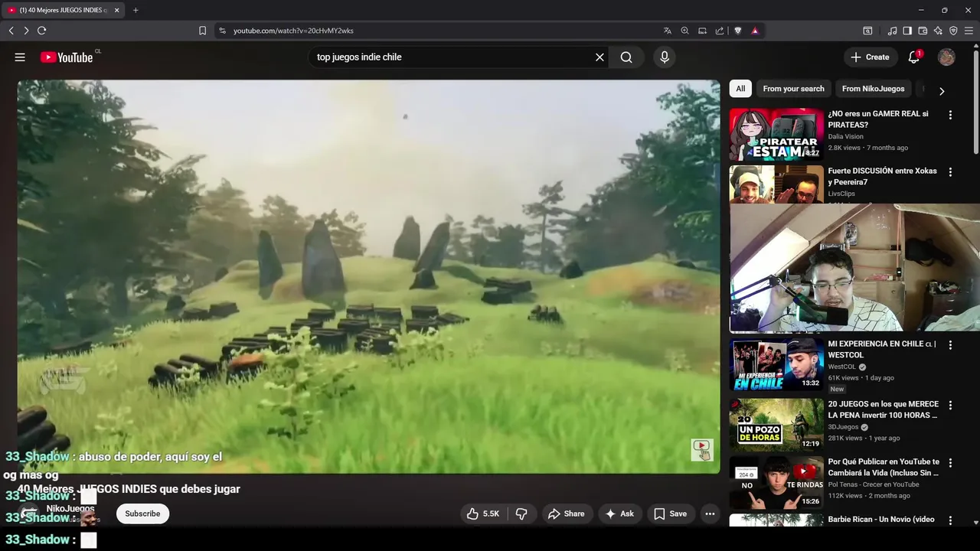The width and height of the screenshot is (980, 551).
Task: Bookmark this page
Action: (202, 31)
